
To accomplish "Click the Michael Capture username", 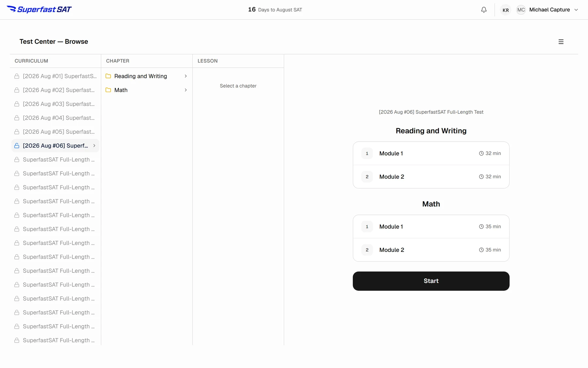I will [549, 10].
